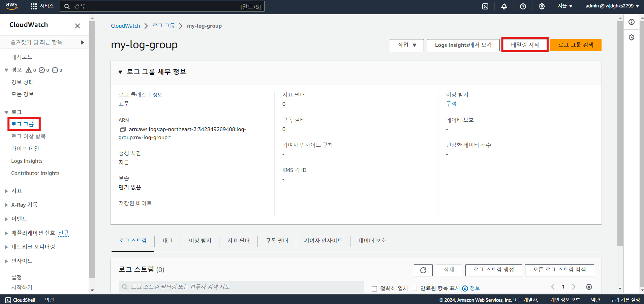
Task: Open the top bar settings gear icon
Action: [542, 6]
